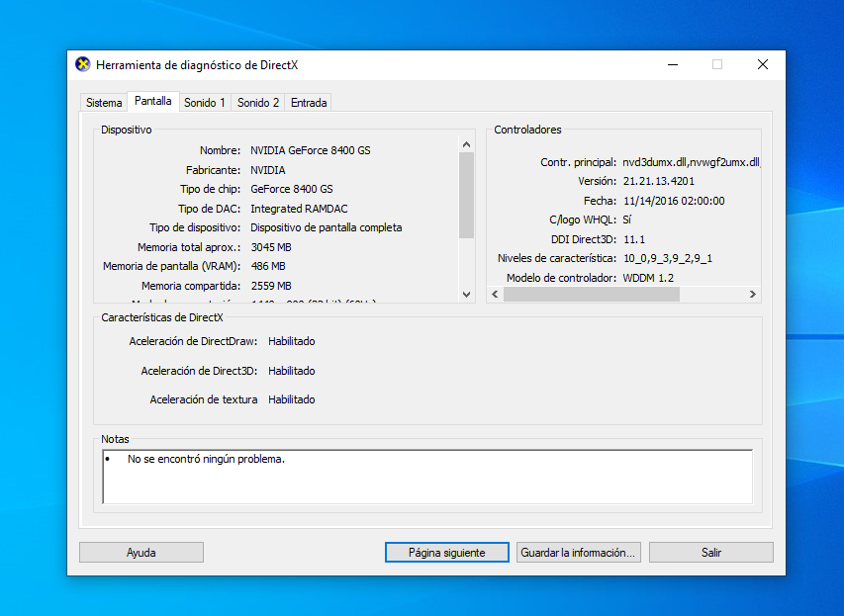Click the Salir button
Image resolution: width=844 pixels, height=616 pixels.
(711, 553)
